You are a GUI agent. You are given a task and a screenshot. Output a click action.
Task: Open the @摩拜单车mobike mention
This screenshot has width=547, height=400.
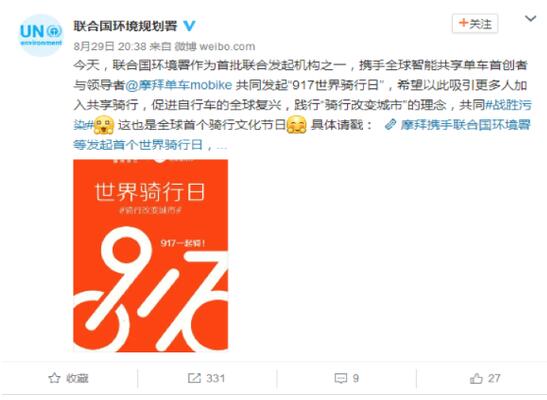tap(178, 85)
